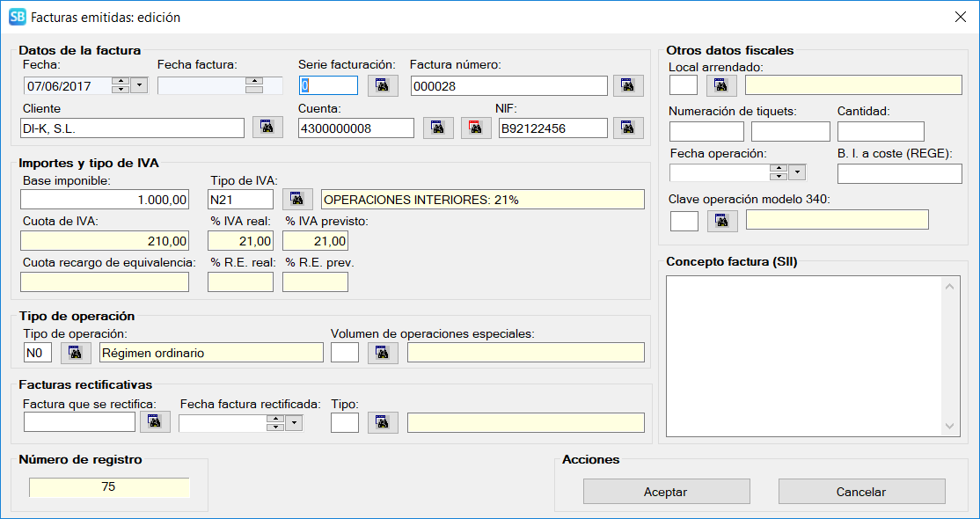The height and width of the screenshot is (519, 980).
Task: Open the NIF search icon
Action: tap(628, 128)
